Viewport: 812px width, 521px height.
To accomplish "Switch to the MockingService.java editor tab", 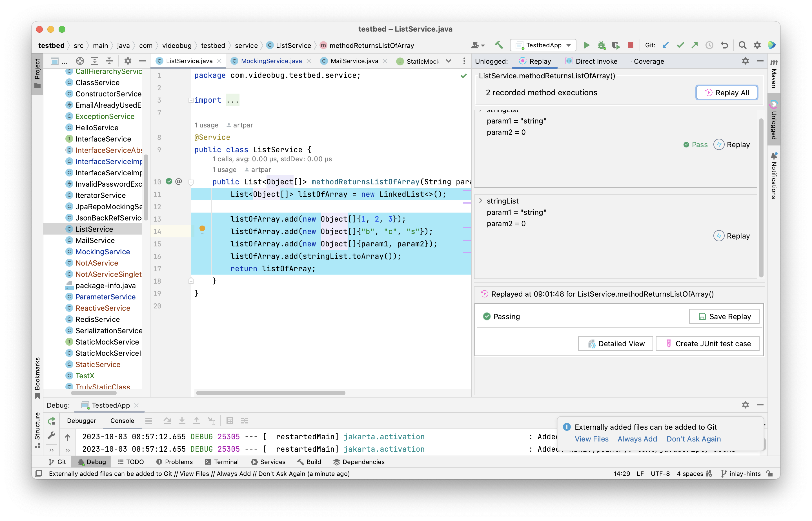I will [271, 61].
